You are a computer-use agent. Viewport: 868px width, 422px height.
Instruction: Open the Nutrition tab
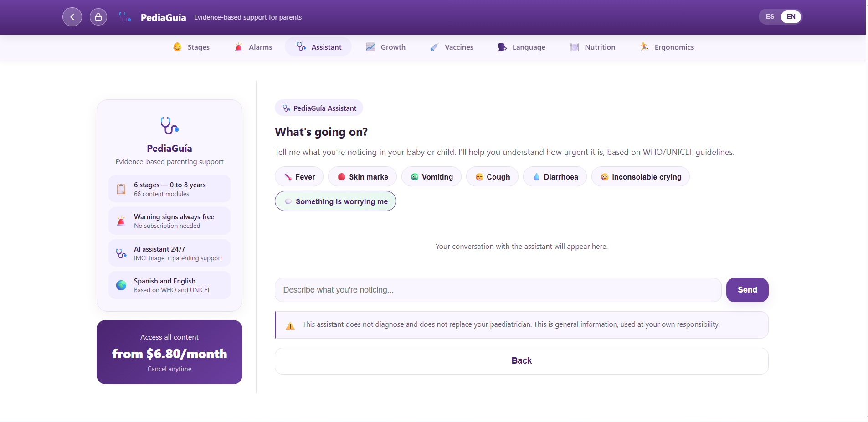(592, 47)
